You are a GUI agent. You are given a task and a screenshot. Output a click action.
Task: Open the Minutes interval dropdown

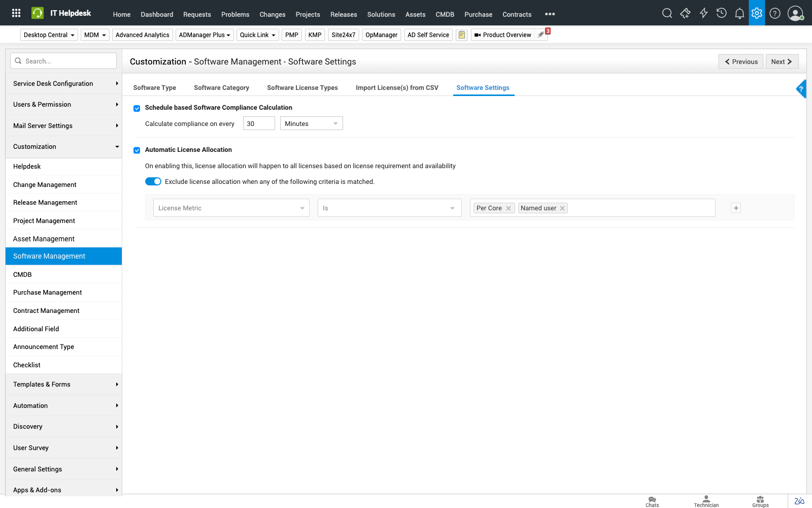click(x=311, y=123)
